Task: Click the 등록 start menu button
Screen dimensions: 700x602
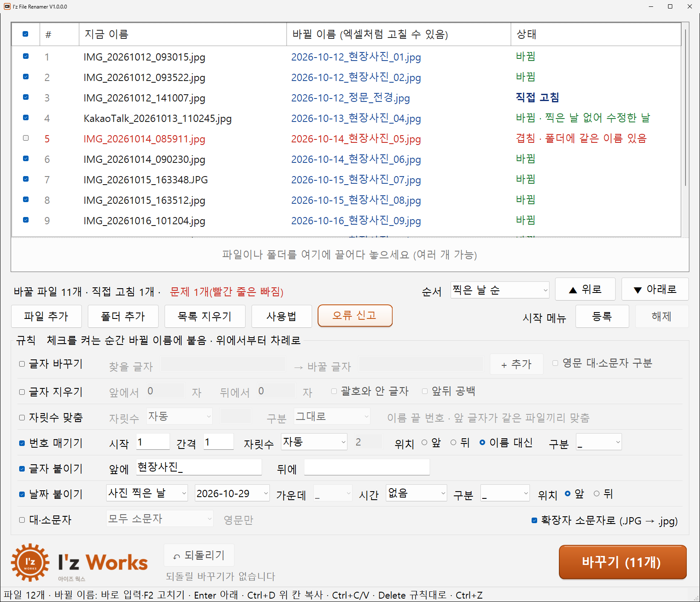Action: [602, 316]
